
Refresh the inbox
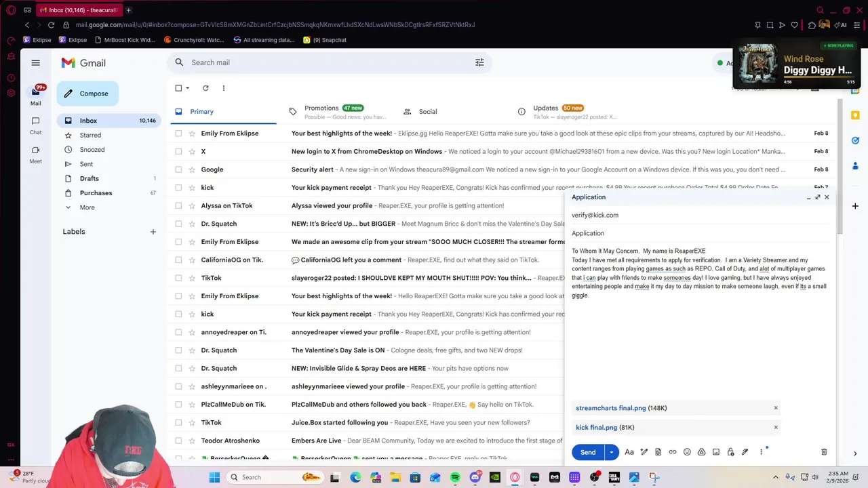[x=205, y=88]
